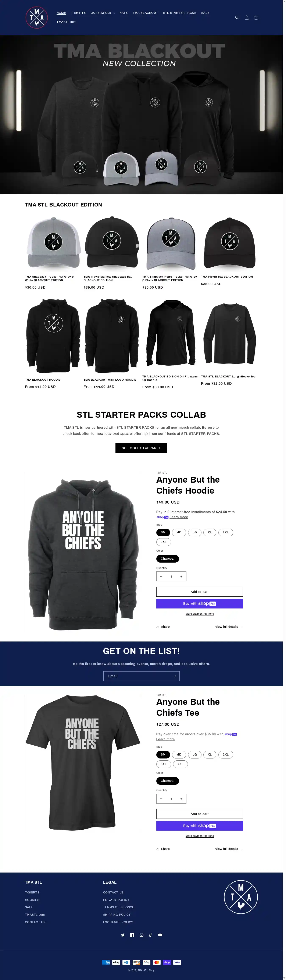Screen dimensions: 286x980
Task: Open the YouTube icon in footer
Action: [160, 935]
